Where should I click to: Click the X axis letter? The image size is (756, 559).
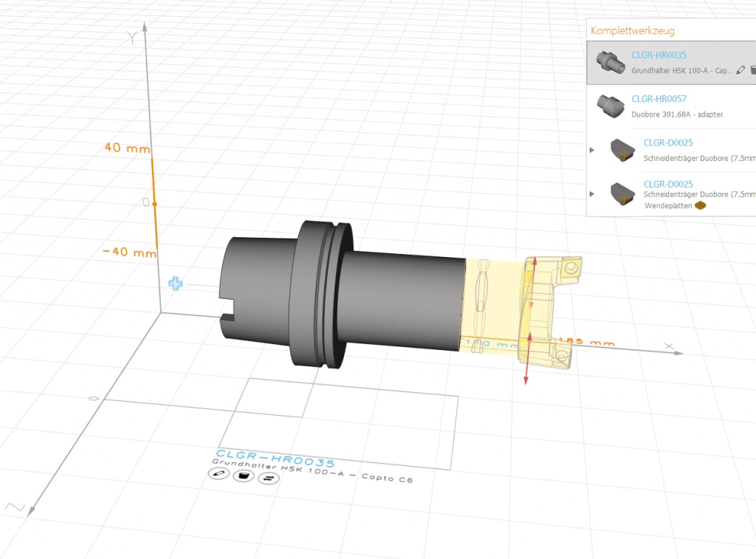click(x=668, y=346)
